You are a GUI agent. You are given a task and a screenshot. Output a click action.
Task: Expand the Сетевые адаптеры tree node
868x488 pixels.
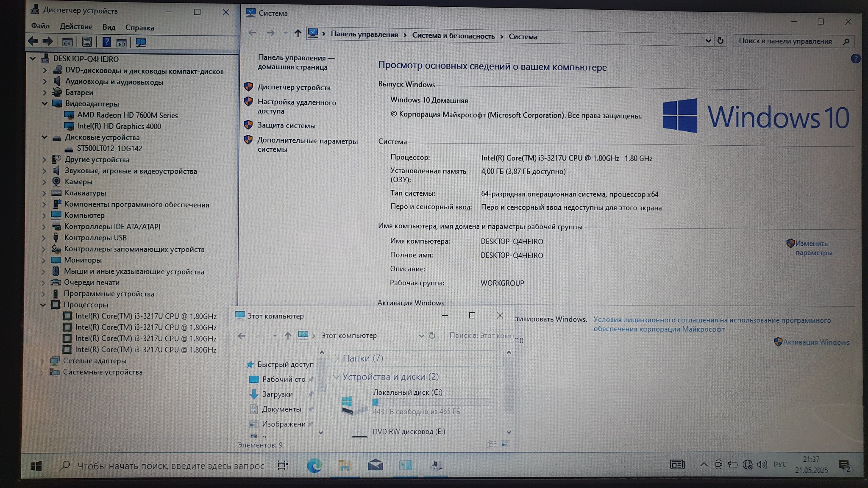tap(42, 361)
